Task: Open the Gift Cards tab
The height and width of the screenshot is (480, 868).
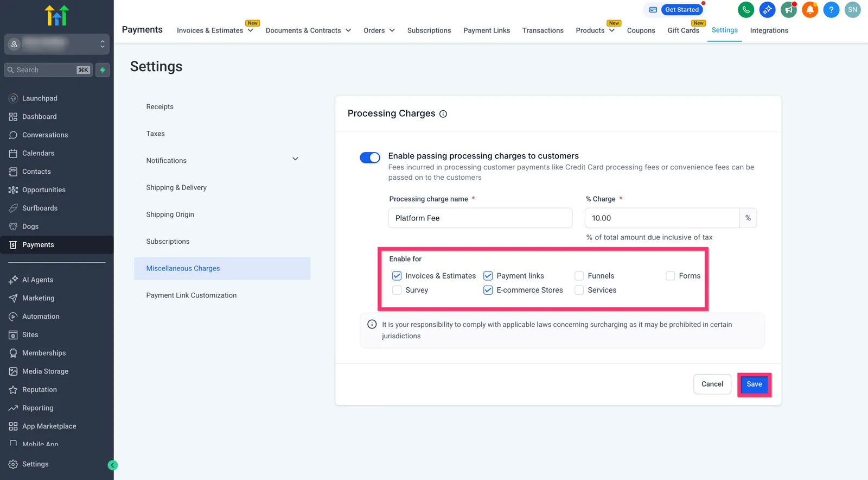Action: click(x=684, y=30)
